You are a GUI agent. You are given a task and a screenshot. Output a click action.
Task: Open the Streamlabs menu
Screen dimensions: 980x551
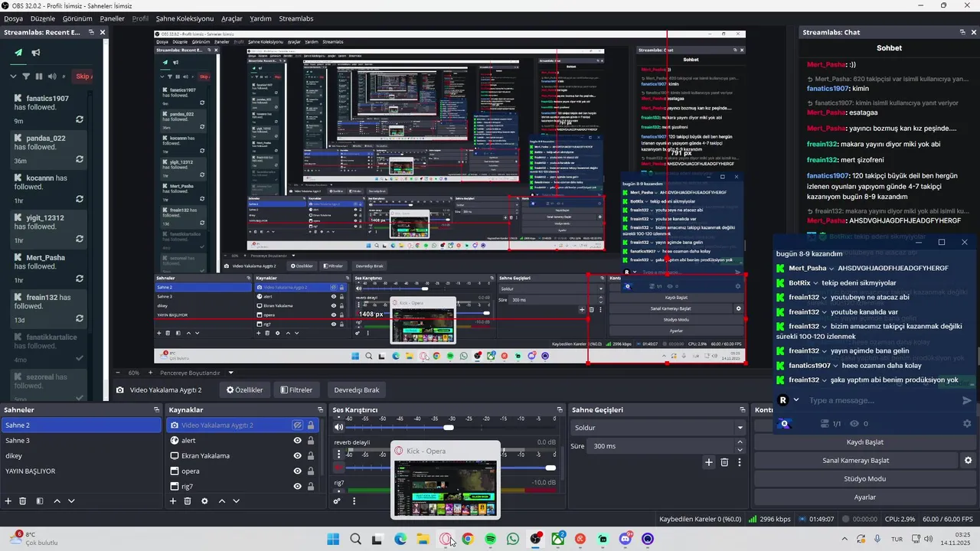(296, 18)
